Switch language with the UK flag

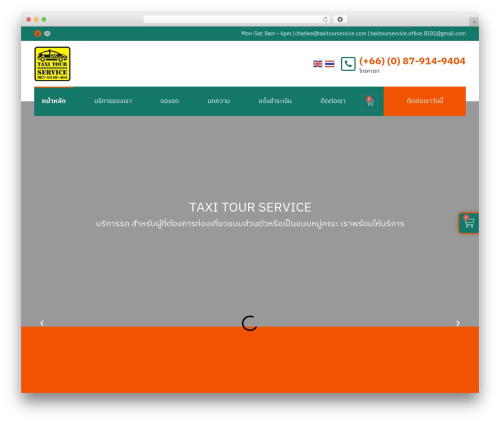pyautogui.click(x=318, y=64)
